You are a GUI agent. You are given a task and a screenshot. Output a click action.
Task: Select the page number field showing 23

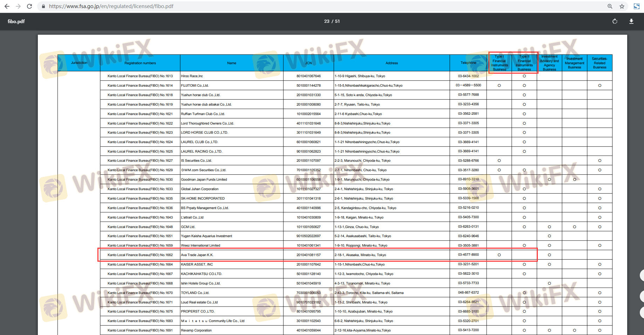point(327,21)
